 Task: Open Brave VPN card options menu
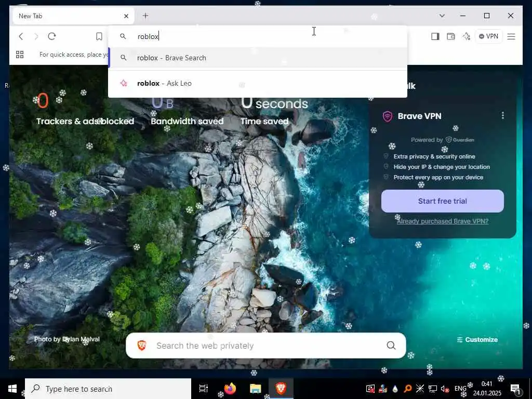click(x=503, y=116)
